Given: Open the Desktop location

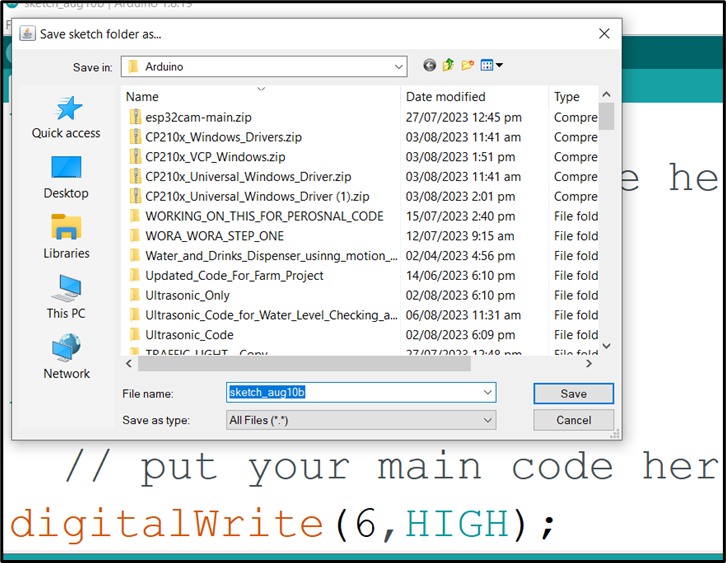Looking at the screenshot, I should [x=66, y=177].
